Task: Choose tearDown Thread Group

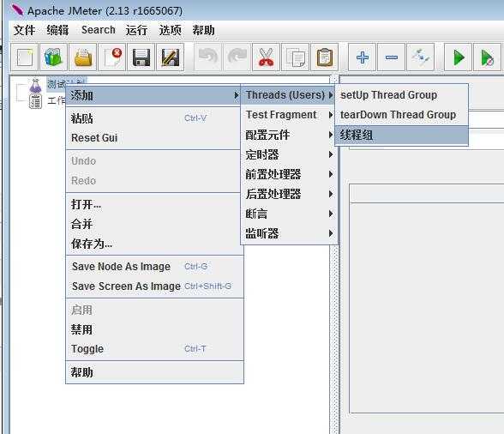Action: (x=401, y=115)
